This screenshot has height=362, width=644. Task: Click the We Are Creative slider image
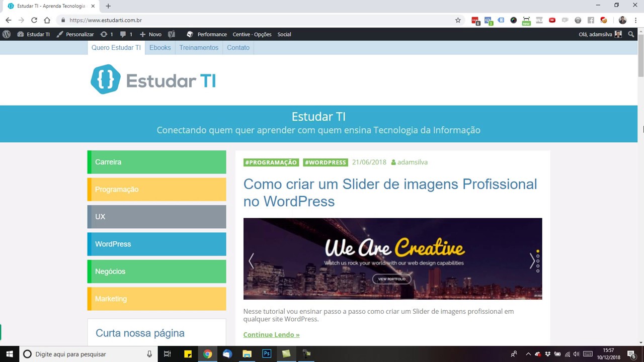(x=392, y=258)
